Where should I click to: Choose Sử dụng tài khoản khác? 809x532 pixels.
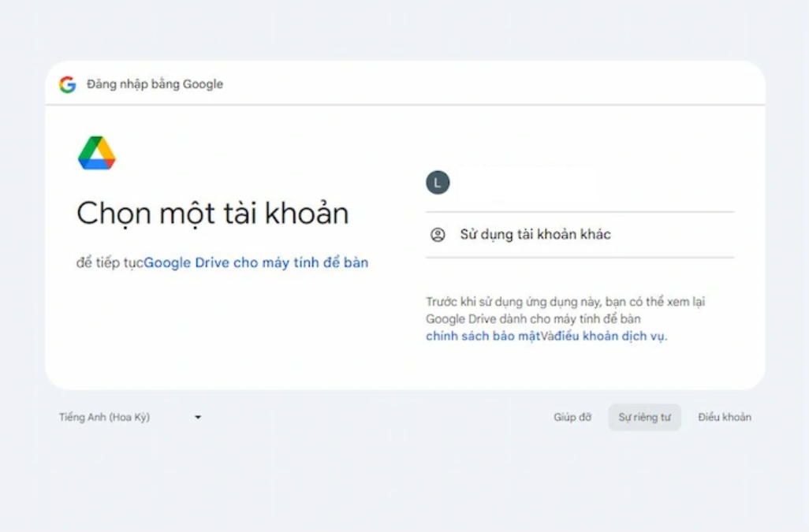(x=580, y=235)
